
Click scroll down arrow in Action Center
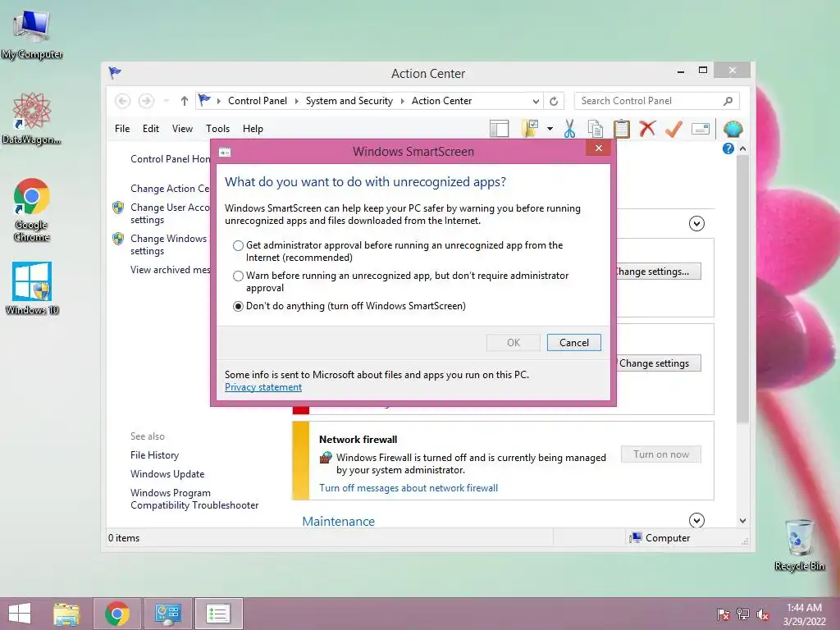pos(742,520)
